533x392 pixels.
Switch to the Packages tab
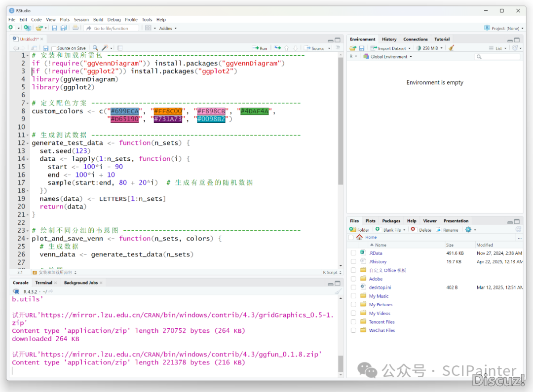391,221
